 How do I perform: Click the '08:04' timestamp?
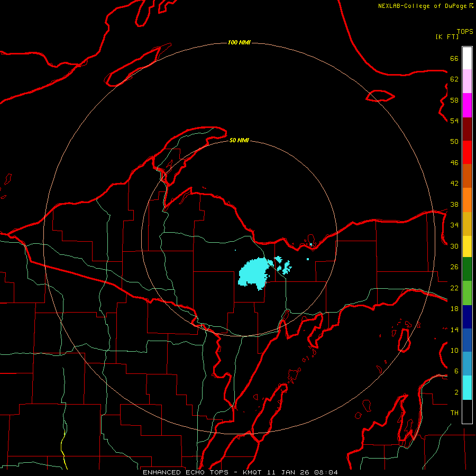coord(327,472)
